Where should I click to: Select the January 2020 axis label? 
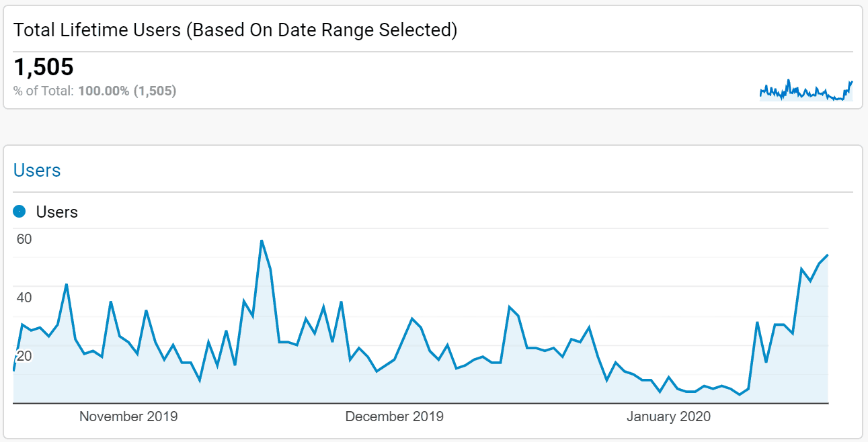668,416
